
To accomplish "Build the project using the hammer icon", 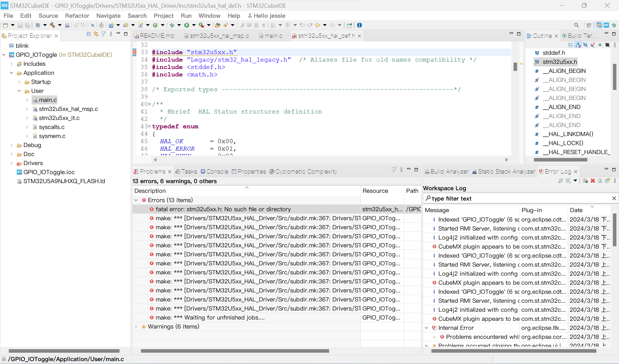I will point(53,25).
